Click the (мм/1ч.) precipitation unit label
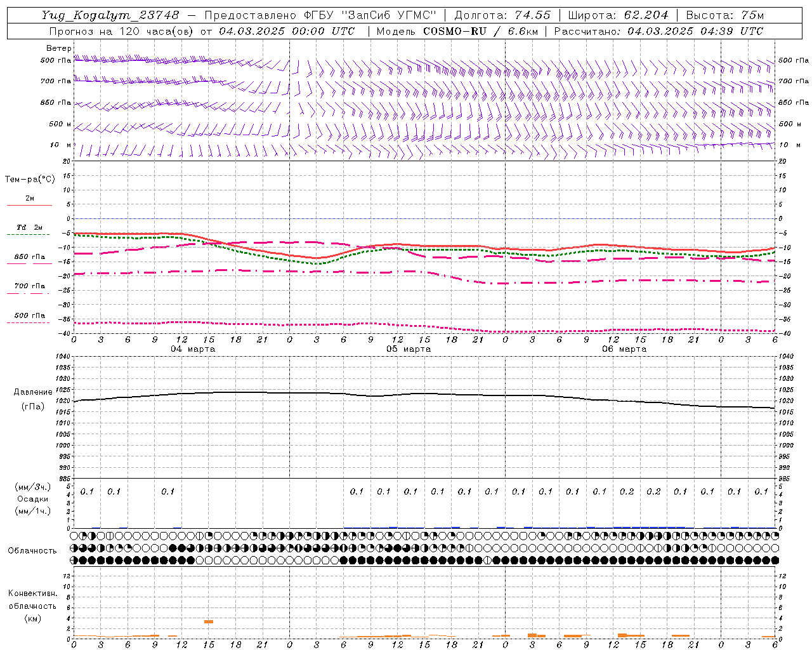This screenshot has height=650, width=812. point(33,511)
